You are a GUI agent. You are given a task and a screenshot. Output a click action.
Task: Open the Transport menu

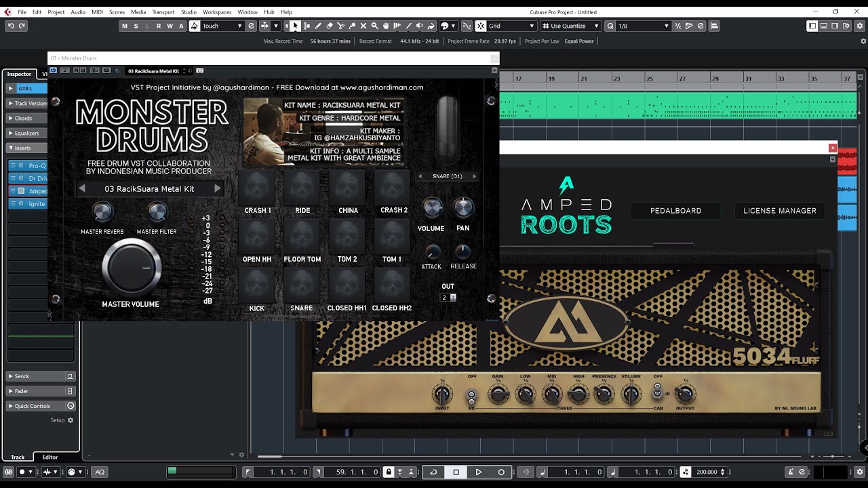coord(163,12)
